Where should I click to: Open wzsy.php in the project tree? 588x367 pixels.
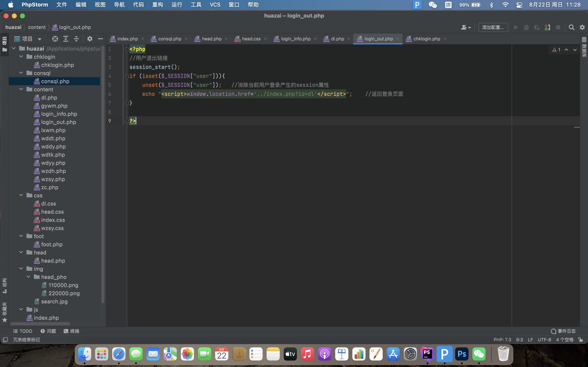pos(53,179)
